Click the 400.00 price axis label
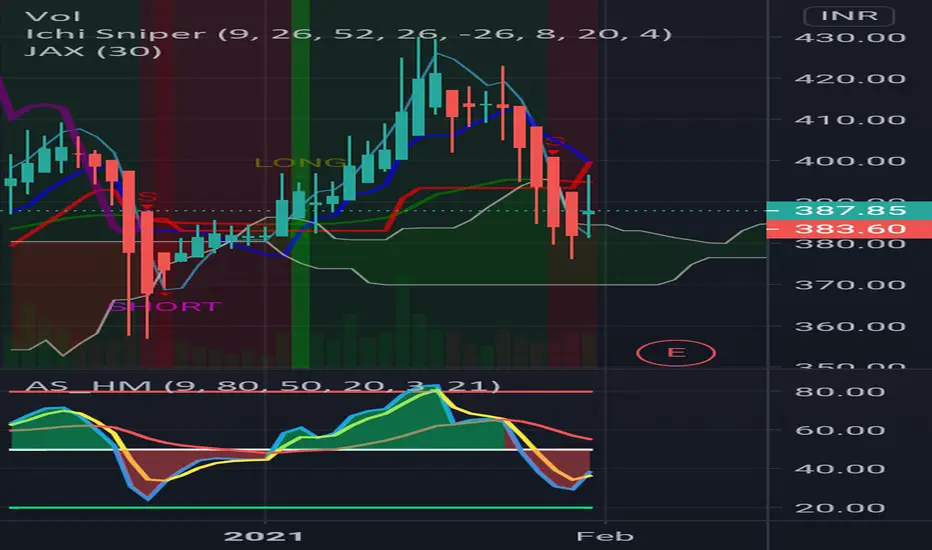The image size is (932, 550). click(x=850, y=161)
